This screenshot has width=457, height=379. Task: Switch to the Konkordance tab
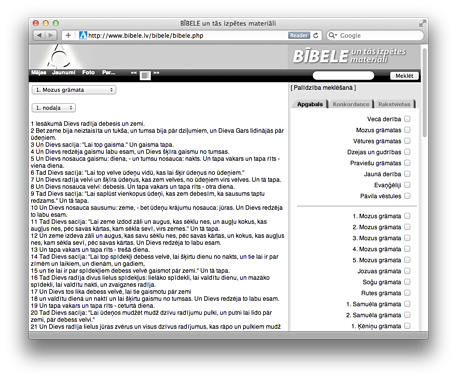pos(351,104)
